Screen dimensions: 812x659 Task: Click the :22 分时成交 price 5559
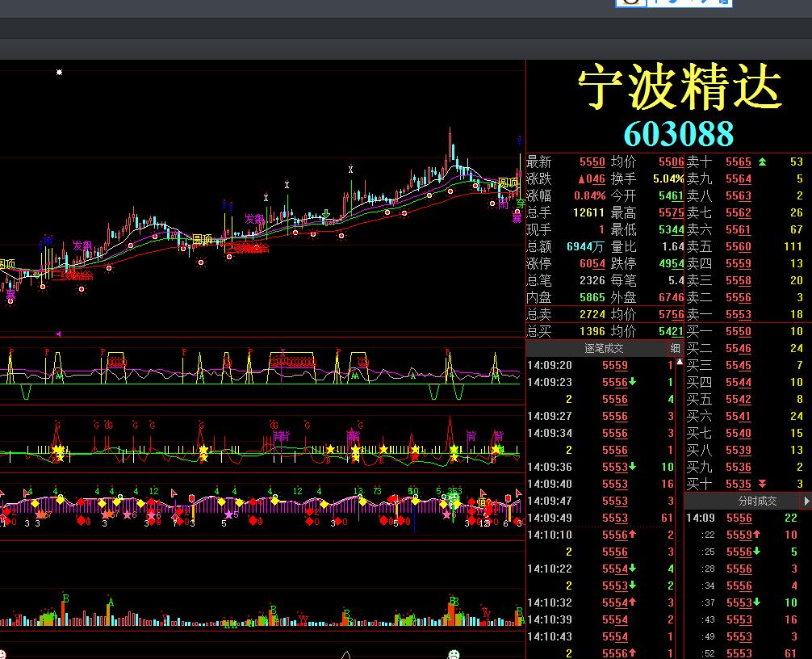739,535
